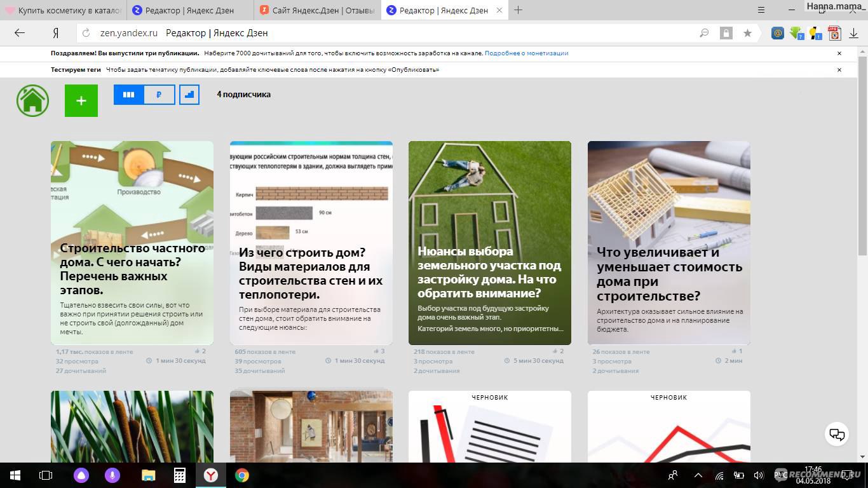The height and width of the screenshot is (488, 868).
Task: Open Task View on the taskbar
Action: [46, 475]
